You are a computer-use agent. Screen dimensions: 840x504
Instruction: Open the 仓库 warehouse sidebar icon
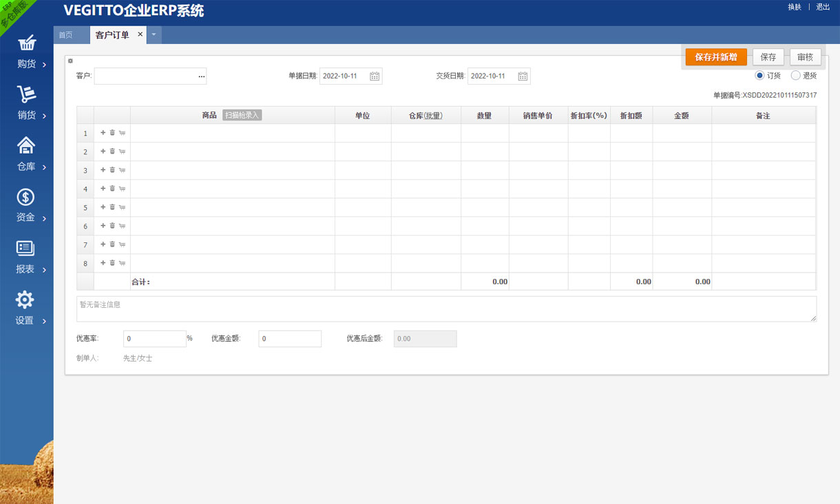[25, 145]
